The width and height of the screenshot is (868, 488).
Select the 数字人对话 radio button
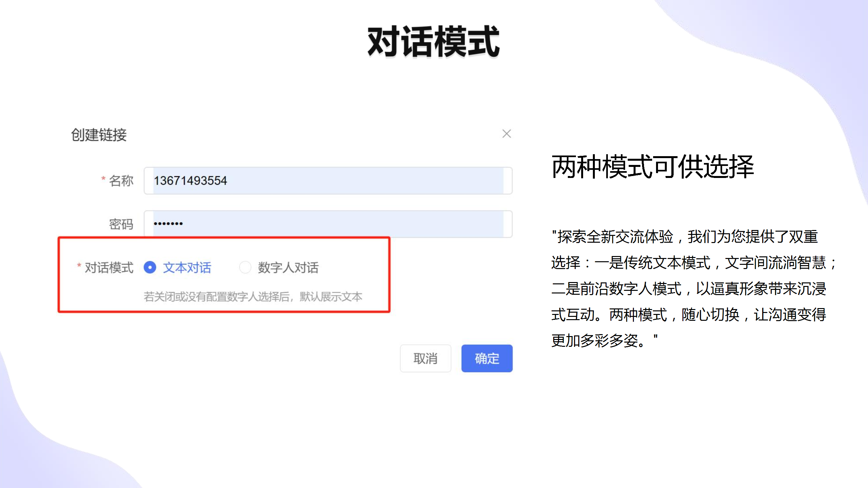(245, 267)
